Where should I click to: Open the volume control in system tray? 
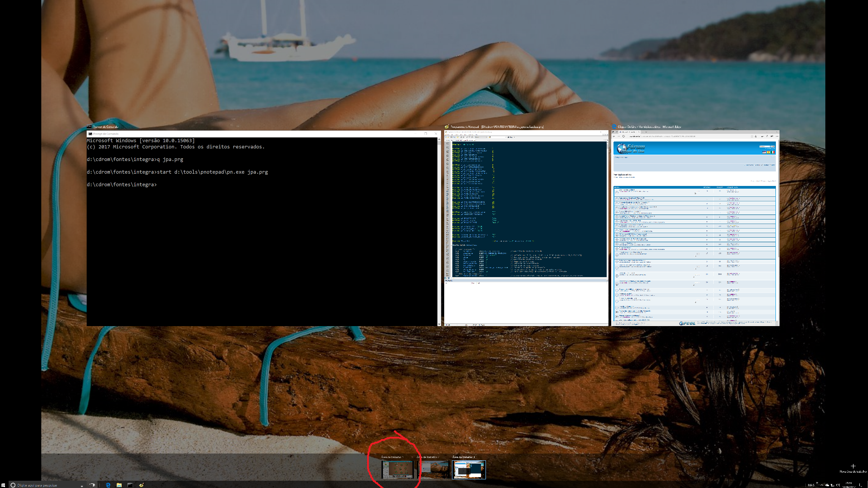click(838, 485)
